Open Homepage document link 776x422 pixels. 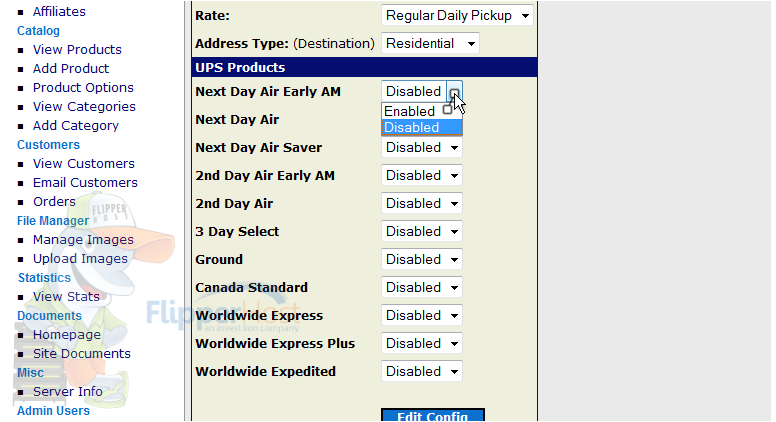coord(67,334)
